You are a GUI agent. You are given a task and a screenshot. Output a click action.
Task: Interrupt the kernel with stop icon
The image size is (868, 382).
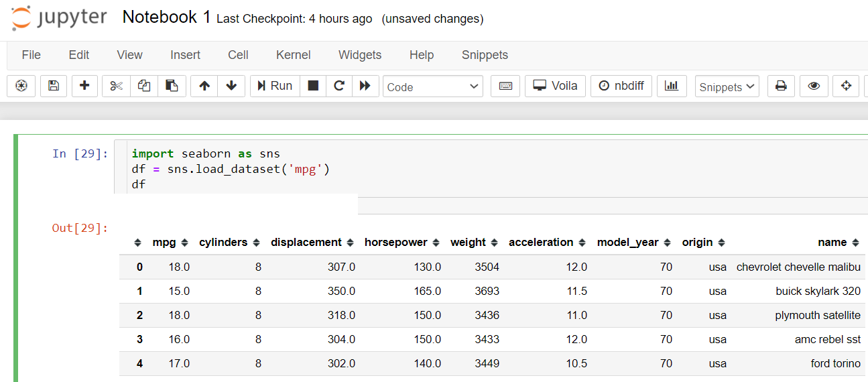click(x=313, y=86)
